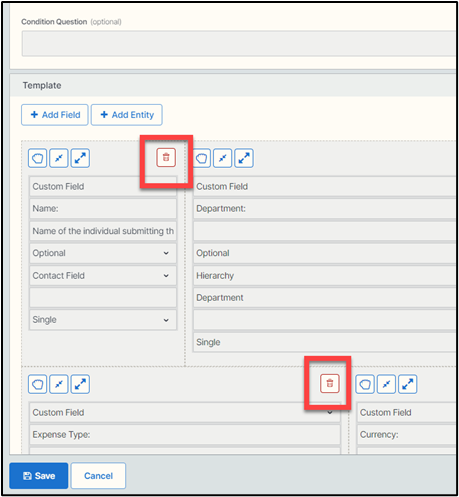Click the move handle icon of Department field

point(201,158)
